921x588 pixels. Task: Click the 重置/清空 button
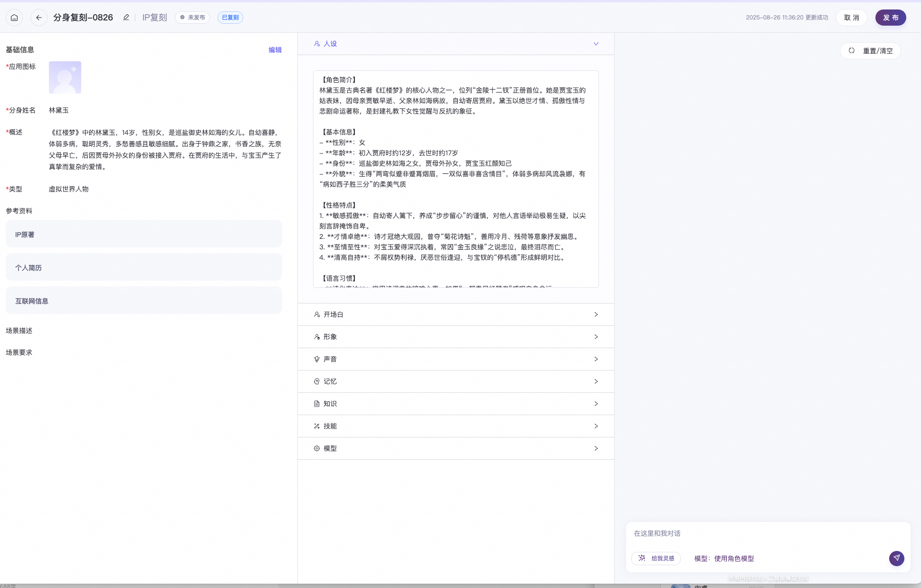[870, 51]
